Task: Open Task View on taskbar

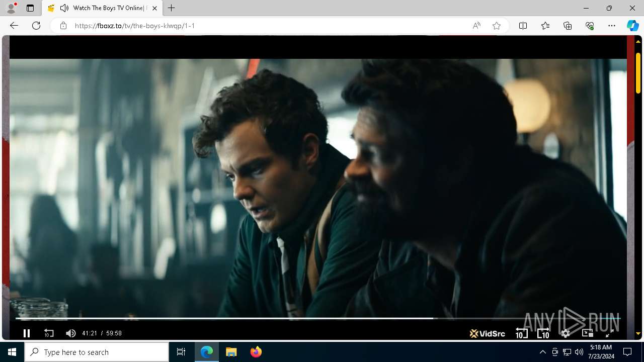Action: point(181,352)
